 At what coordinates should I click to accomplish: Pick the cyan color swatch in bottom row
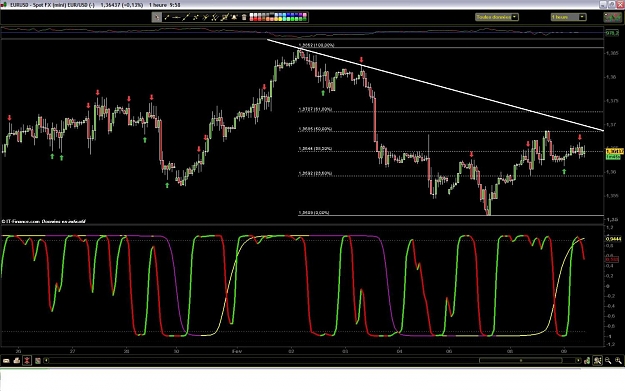(284, 19)
